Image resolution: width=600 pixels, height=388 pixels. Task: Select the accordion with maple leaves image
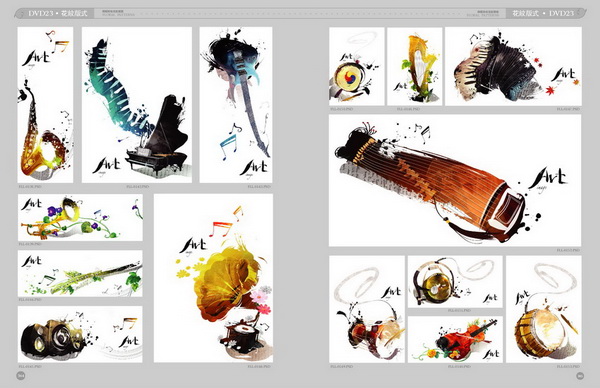513,66
